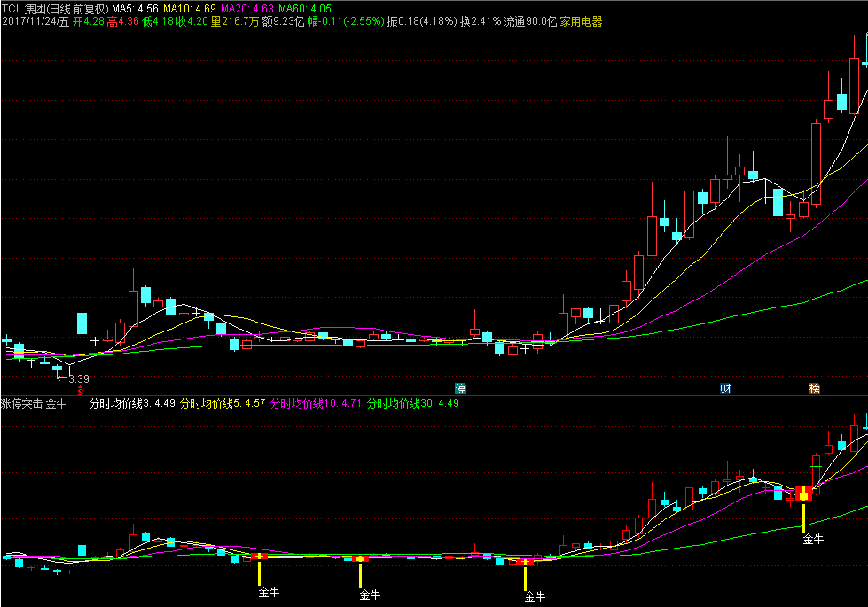This screenshot has width=868, height=607.
Task: Click the leftmost 金牛 signal label
Action: click(269, 593)
